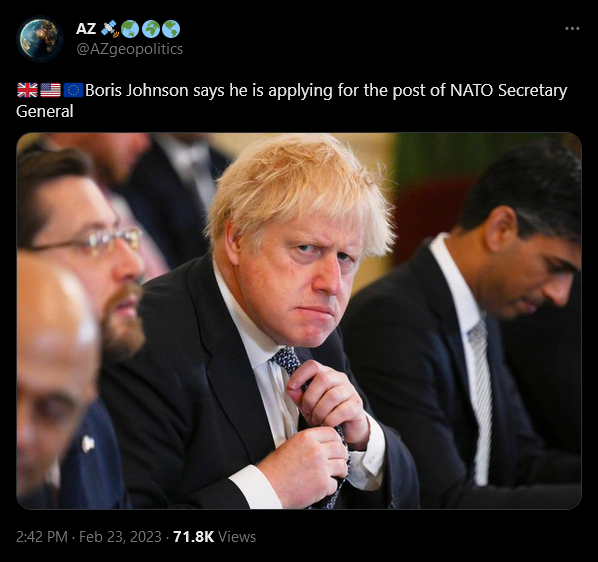
Task: Click the UK flag emoji in the tweet
Action: 27,90
